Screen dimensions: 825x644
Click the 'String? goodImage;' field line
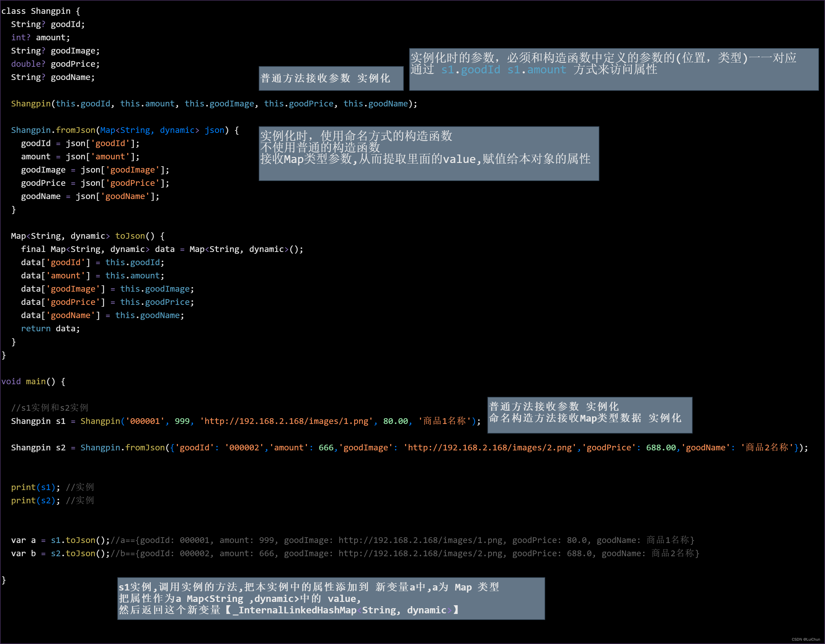click(x=56, y=51)
